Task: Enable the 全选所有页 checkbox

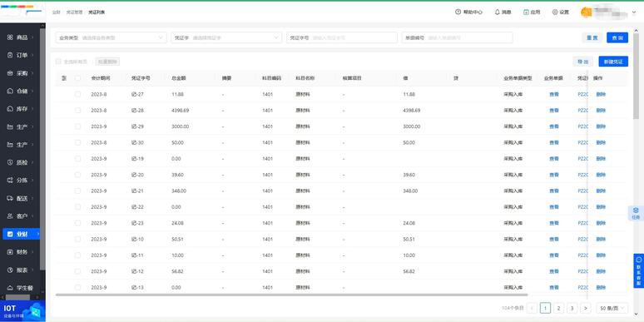Action: pyautogui.click(x=58, y=62)
